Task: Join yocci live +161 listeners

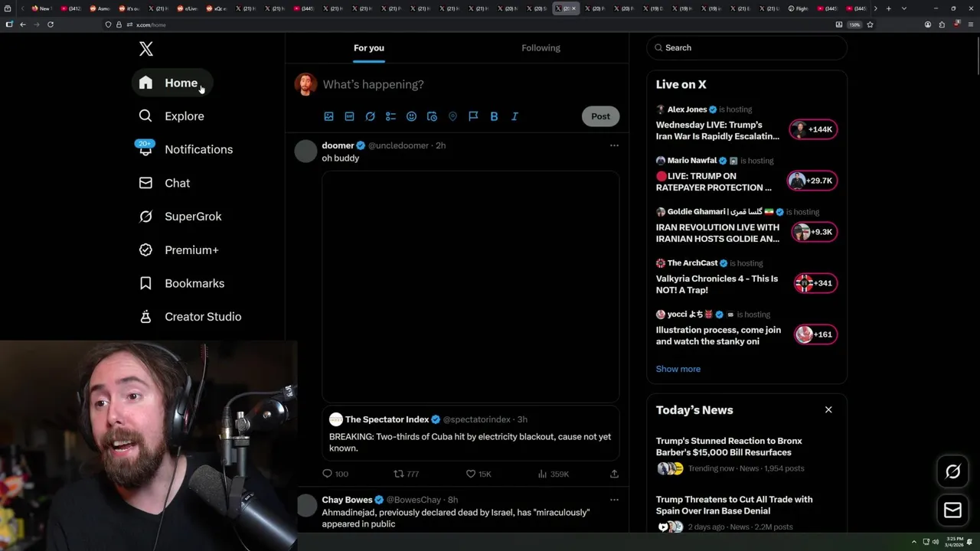Action: tap(815, 334)
